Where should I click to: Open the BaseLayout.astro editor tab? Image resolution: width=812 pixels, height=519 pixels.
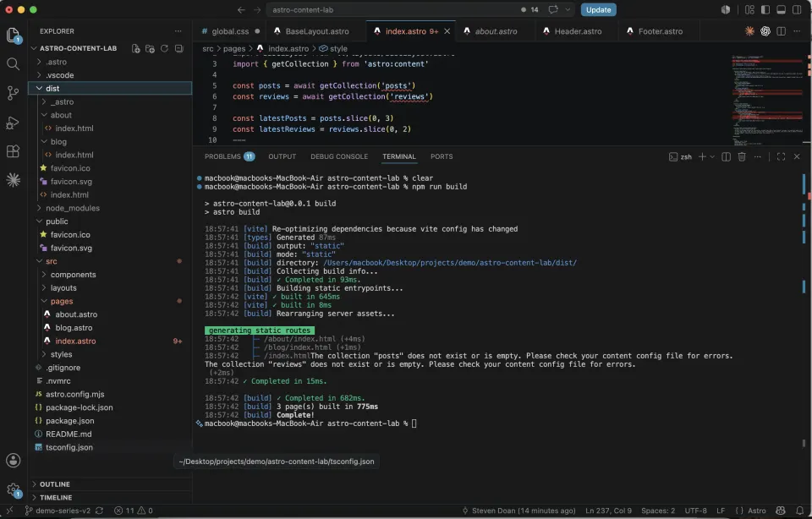(316, 31)
